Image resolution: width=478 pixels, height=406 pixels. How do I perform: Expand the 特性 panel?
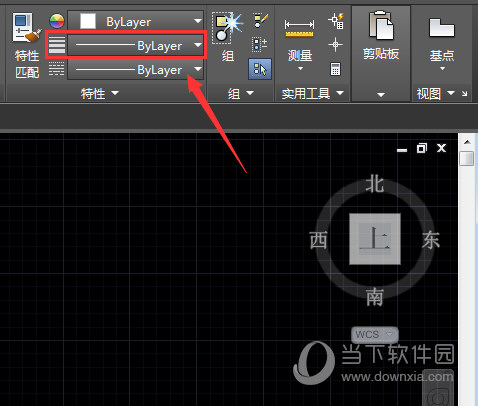[99, 93]
